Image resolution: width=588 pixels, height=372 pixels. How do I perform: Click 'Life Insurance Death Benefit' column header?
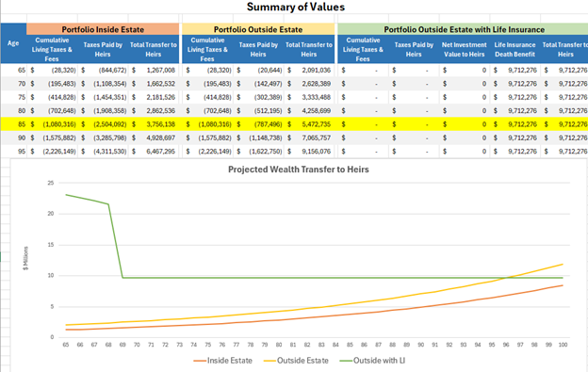[514, 49]
